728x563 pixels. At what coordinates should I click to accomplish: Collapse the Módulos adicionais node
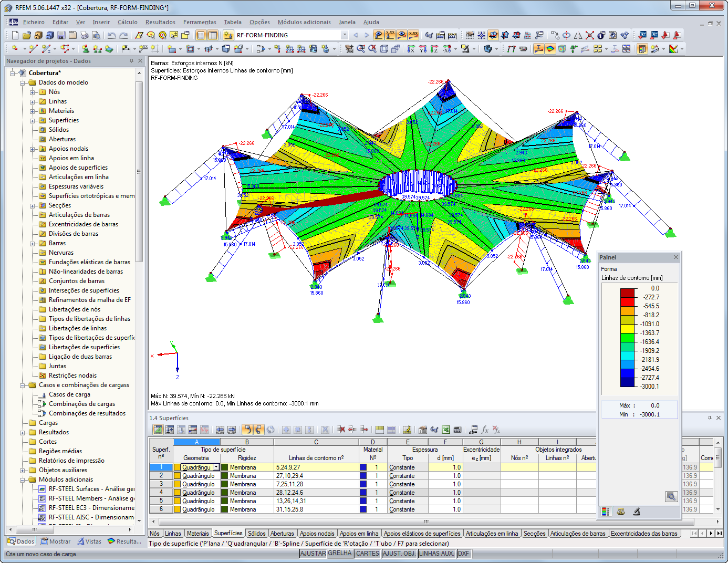(x=23, y=480)
